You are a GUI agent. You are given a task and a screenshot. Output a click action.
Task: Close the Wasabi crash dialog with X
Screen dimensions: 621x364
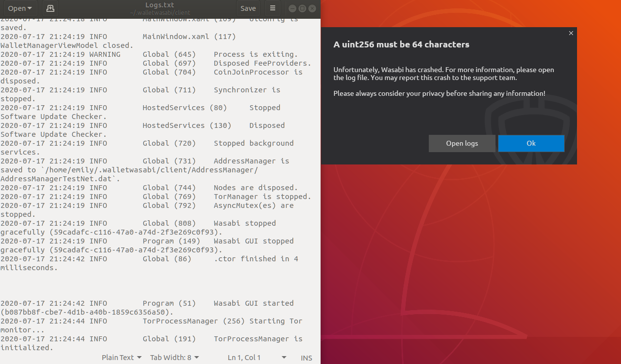tap(571, 33)
